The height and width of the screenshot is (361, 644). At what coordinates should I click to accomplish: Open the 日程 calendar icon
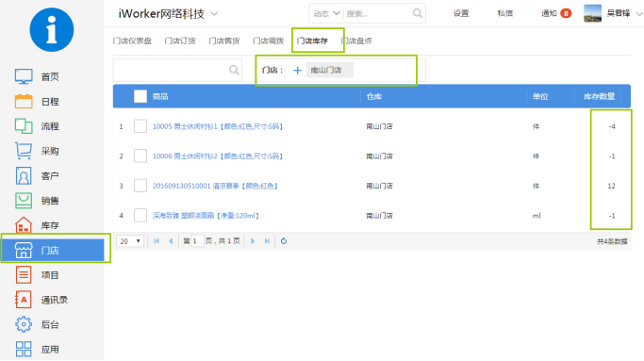point(24,101)
